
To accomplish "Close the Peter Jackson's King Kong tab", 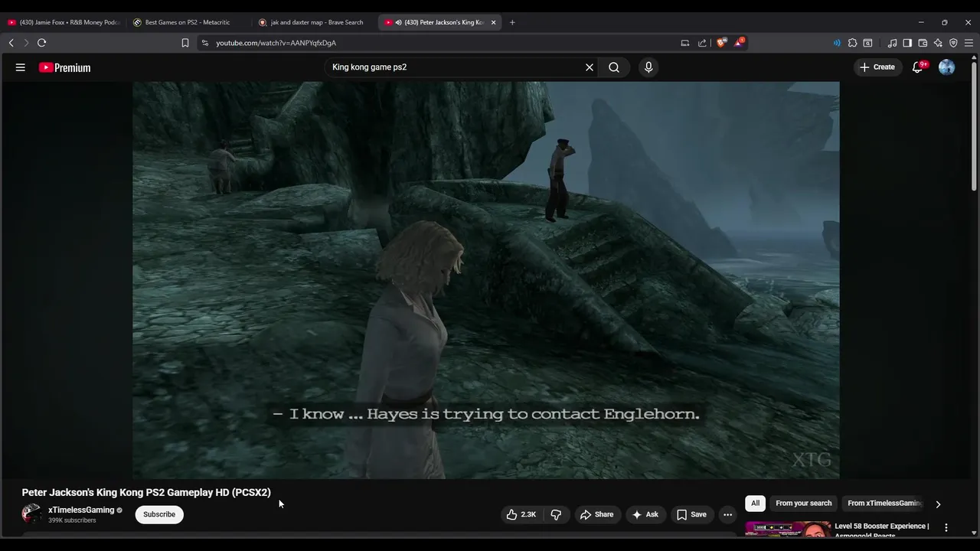I will [494, 22].
